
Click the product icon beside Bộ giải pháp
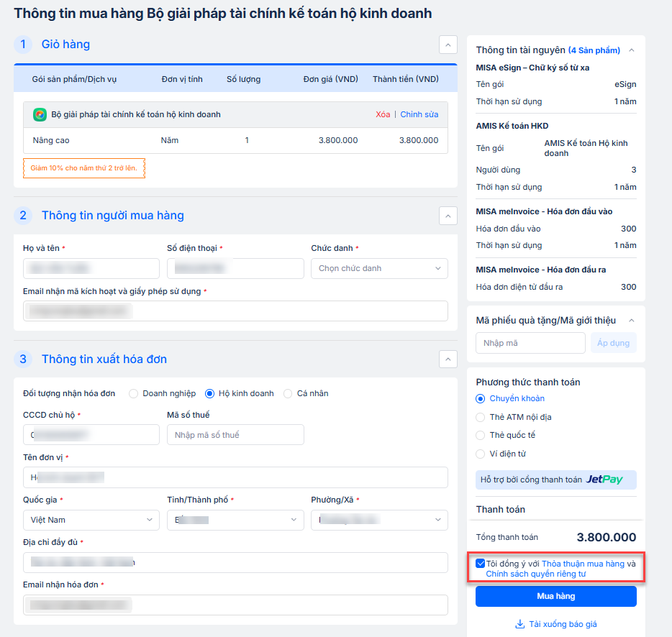tap(40, 114)
